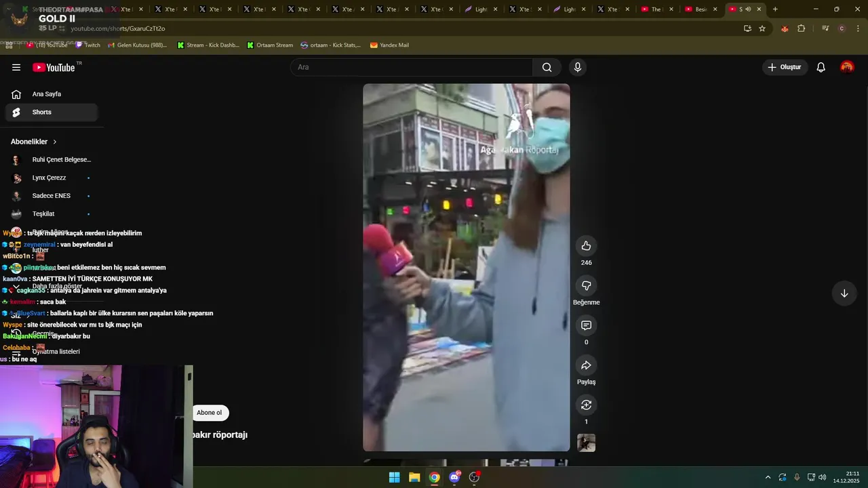868x488 pixels.
Task: Expand the hidden system tray icons
Action: 768,477
